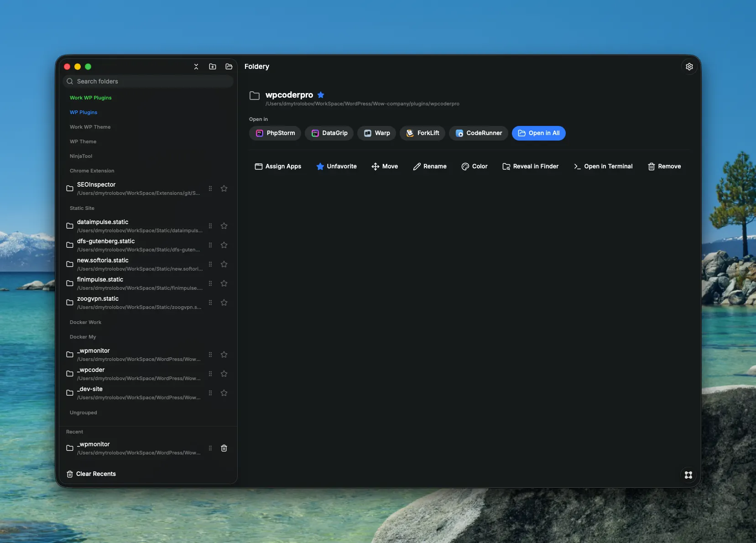
Task: Click Clear Recents
Action: 91,474
